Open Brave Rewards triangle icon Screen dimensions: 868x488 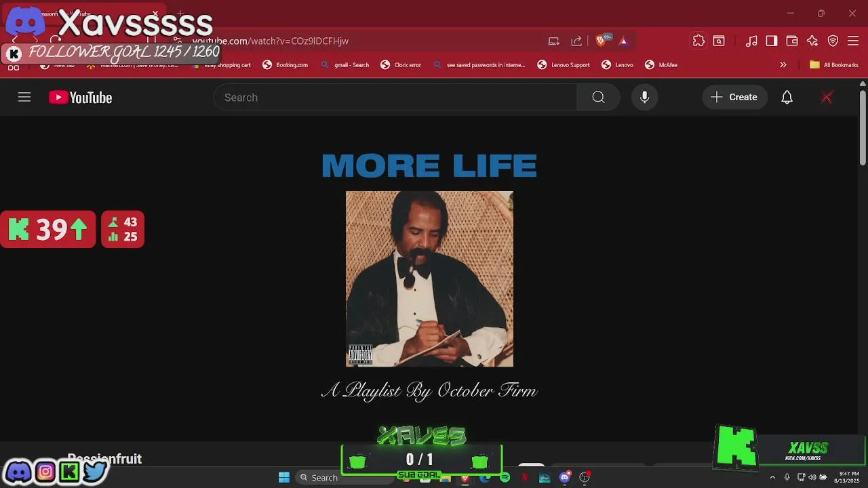coord(623,41)
